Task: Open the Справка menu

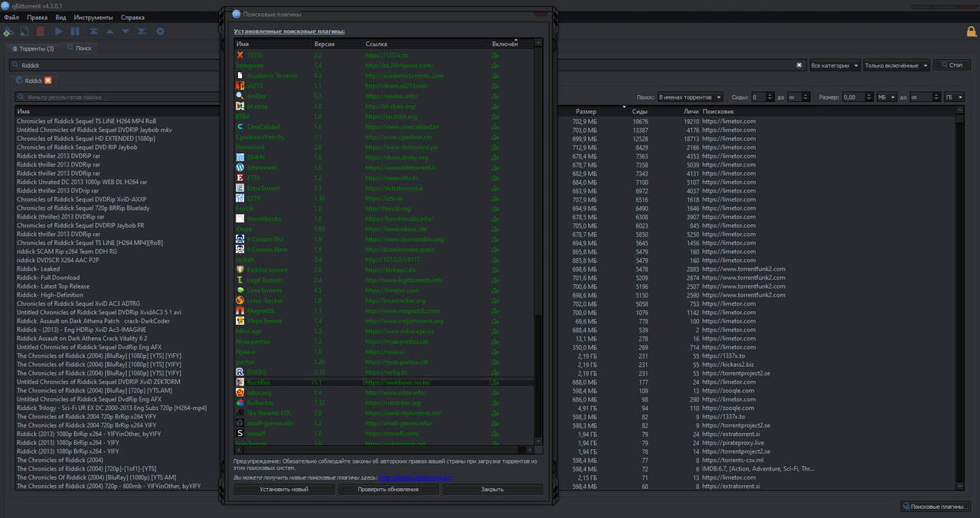Action: coord(132,17)
